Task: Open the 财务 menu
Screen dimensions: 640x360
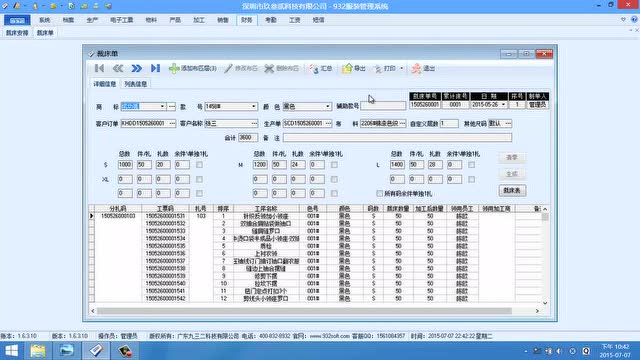Action: pos(247,20)
